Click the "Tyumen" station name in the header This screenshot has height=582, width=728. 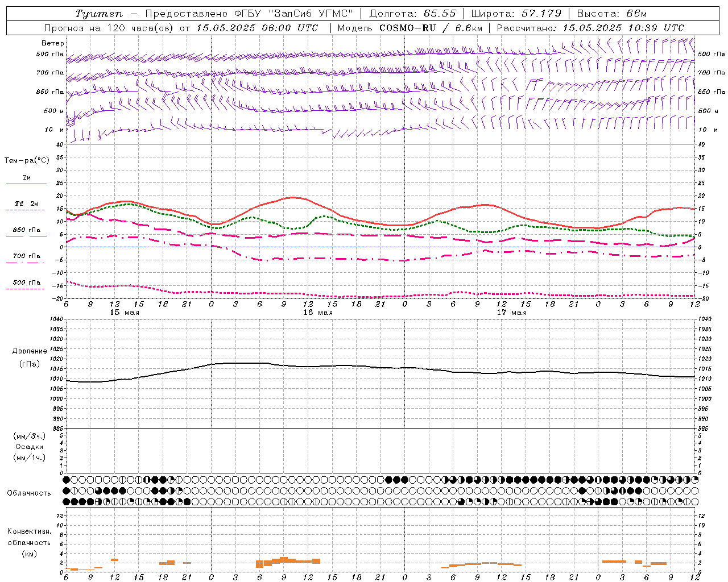click(x=99, y=14)
